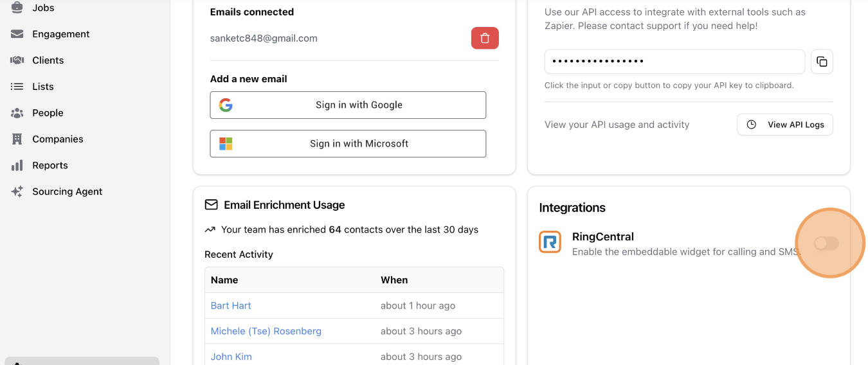Screen dimensions: 868x365
Task: Enable the RingCentral integration toggle
Action: click(x=826, y=243)
